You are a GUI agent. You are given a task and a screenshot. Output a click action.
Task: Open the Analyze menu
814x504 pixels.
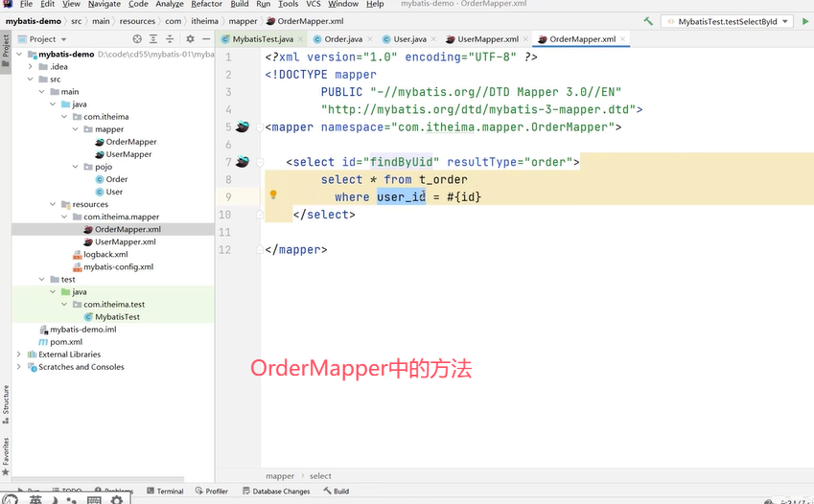[170, 4]
